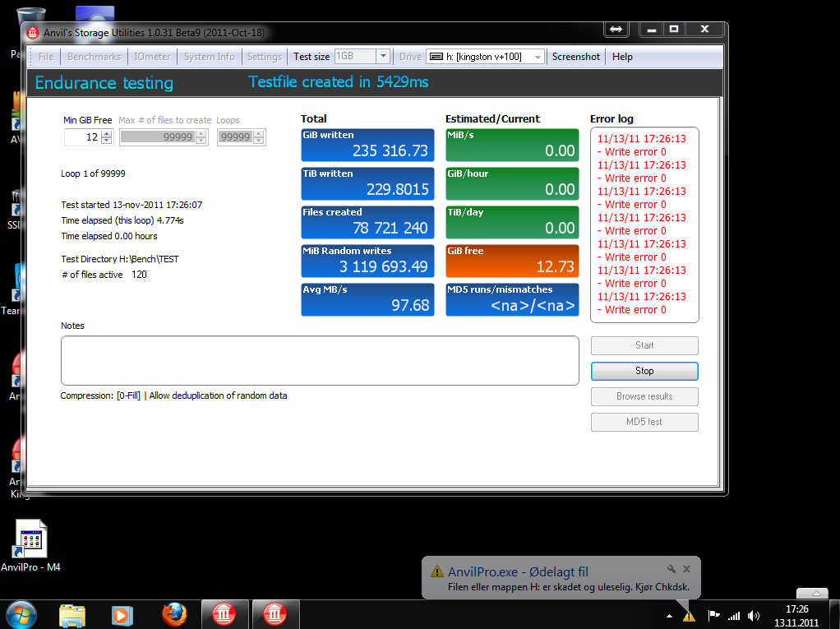The height and width of the screenshot is (629, 840).
Task: Open the System Info menu
Action: [210, 57]
